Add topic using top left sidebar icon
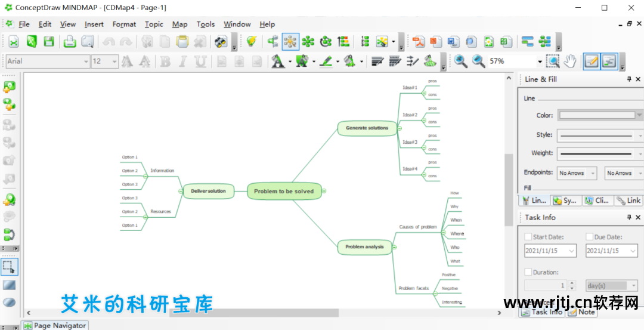Screen dimensions: 644x330 tap(9, 87)
